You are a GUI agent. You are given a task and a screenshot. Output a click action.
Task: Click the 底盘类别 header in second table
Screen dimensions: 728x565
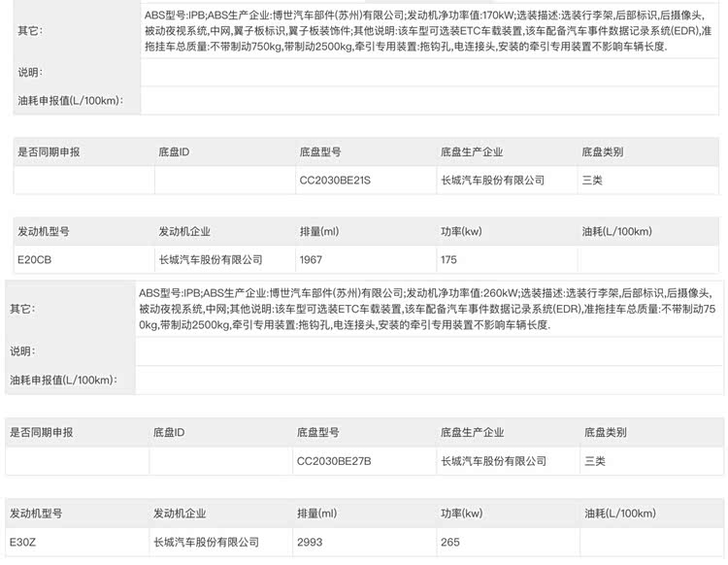(606, 433)
